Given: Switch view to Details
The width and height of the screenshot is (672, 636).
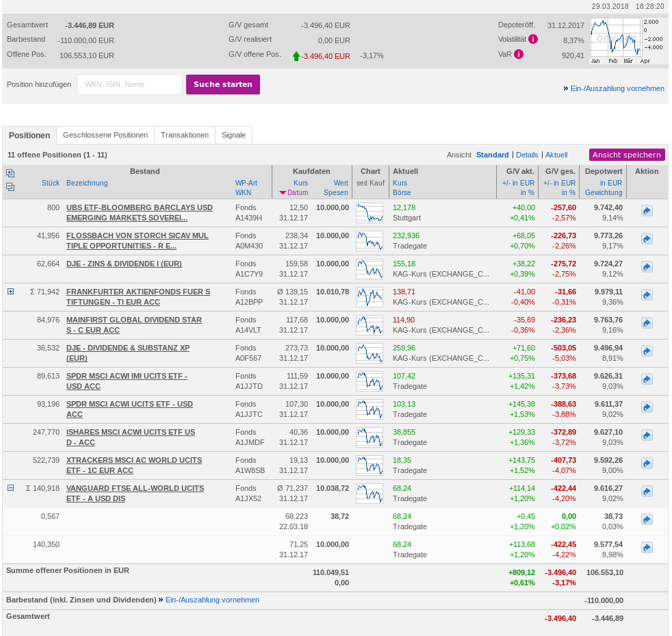Looking at the screenshot, I should coord(527,155).
